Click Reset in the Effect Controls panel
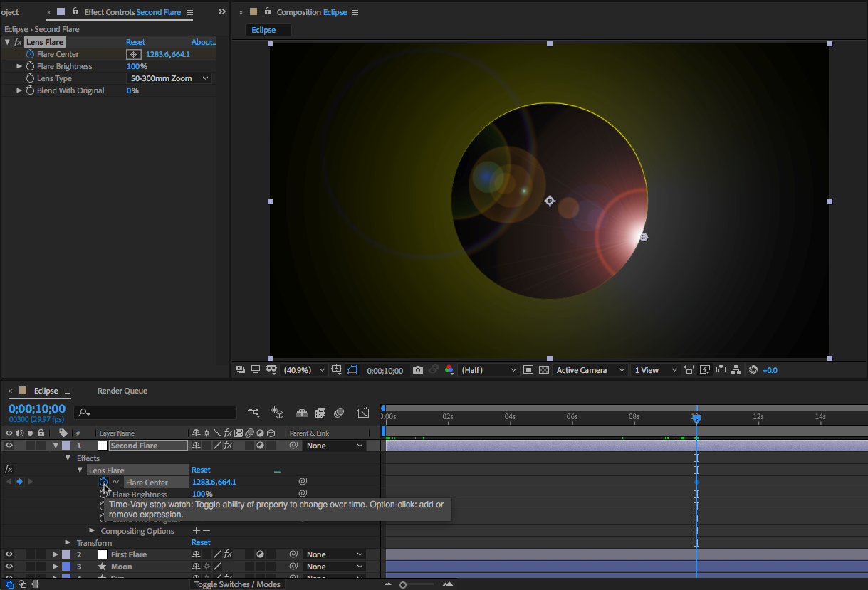 coord(135,42)
